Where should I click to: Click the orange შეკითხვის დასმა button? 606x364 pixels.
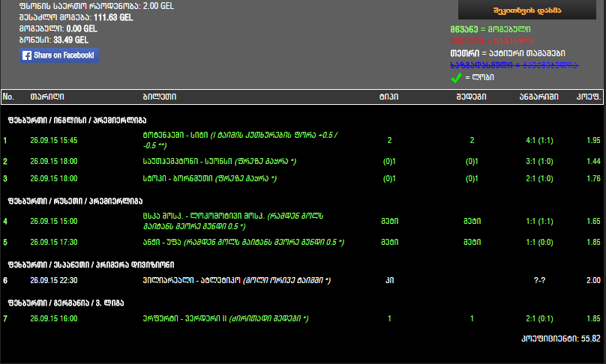527,10
